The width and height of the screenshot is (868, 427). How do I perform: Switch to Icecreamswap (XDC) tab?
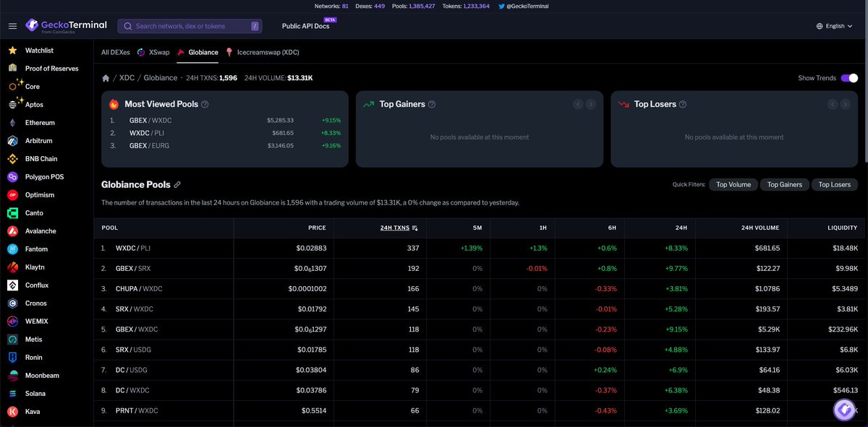tap(262, 52)
